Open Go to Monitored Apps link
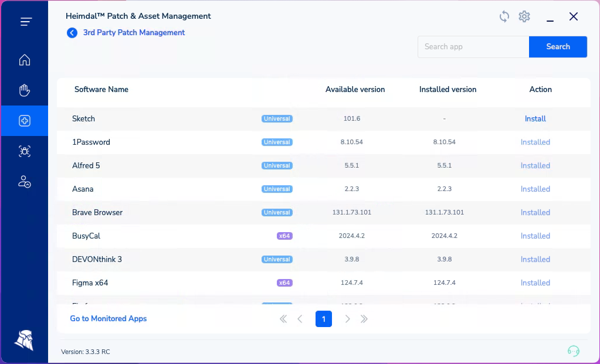This screenshot has height=364, width=600. coord(109,318)
